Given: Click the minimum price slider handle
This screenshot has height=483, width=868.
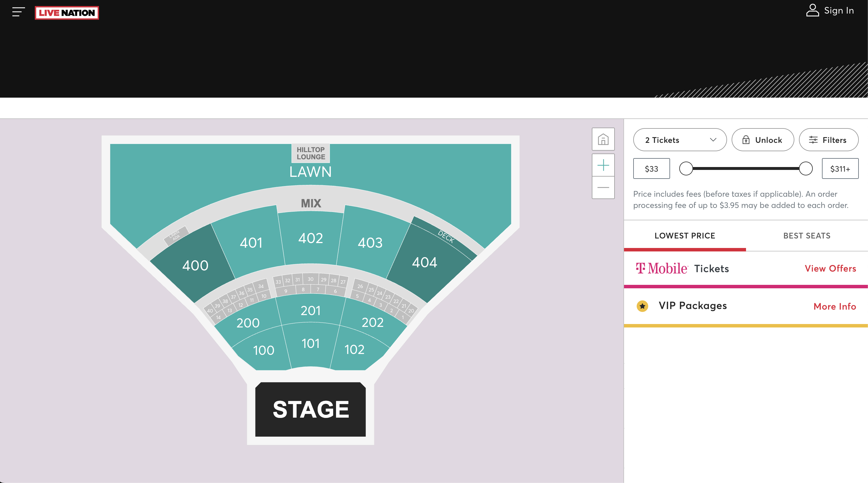Looking at the screenshot, I should click(686, 169).
